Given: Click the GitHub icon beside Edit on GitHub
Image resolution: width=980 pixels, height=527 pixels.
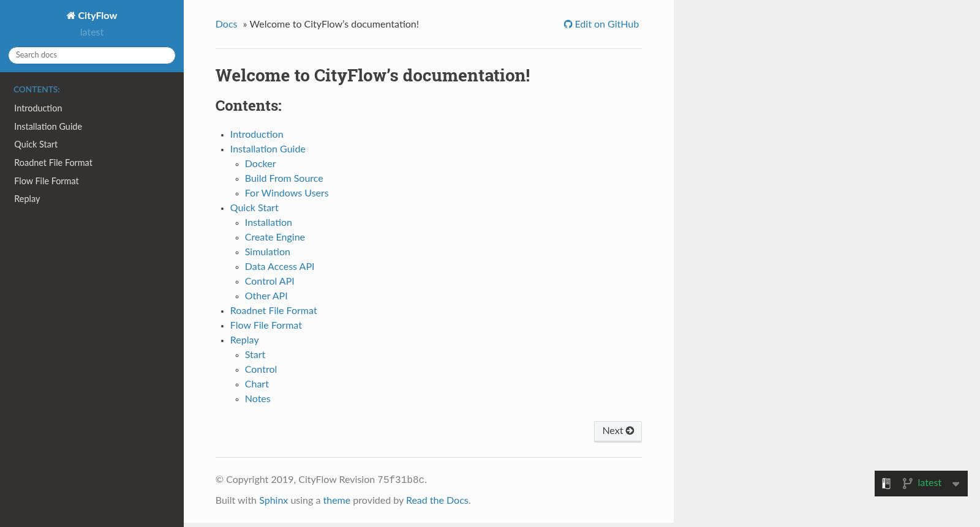Looking at the screenshot, I should (x=568, y=24).
